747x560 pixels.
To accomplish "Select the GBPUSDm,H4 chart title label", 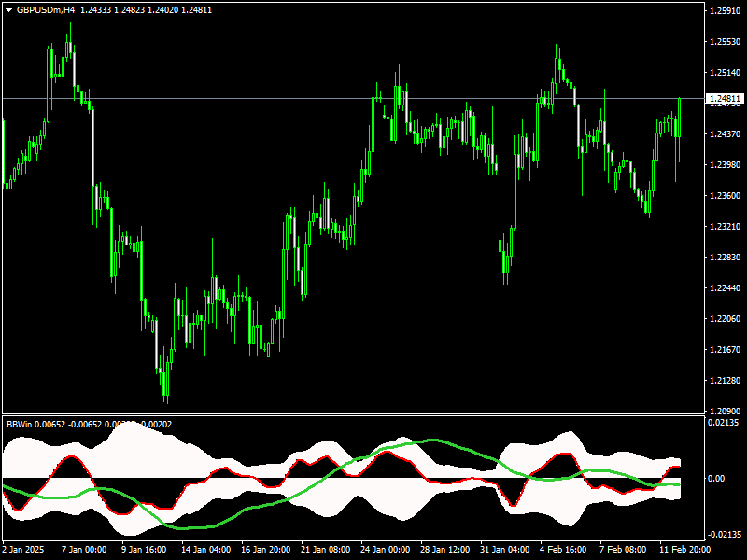I will pos(42,7).
